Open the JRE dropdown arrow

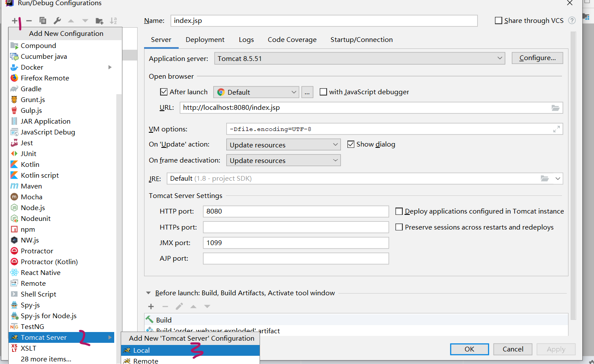[557, 178]
